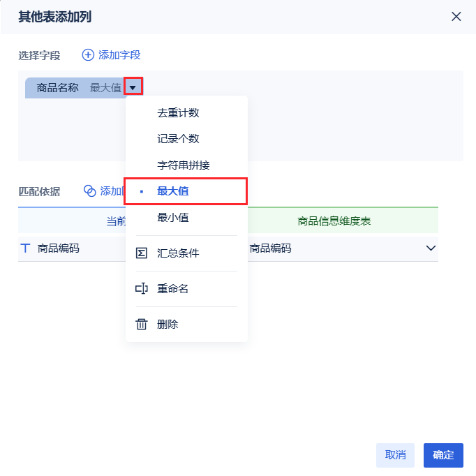This screenshot has width=476, height=476.
Task: Click the 重命名 rename icon
Action: (x=142, y=289)
